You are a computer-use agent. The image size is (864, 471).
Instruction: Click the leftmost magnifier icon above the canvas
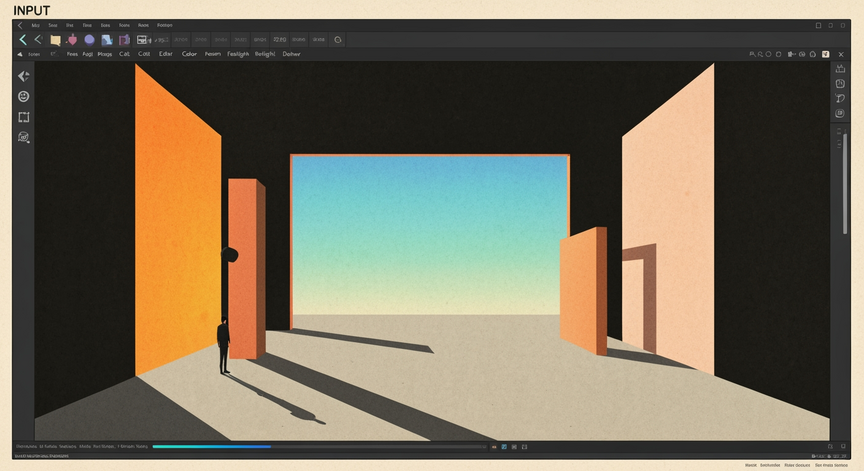tap(752, 55)
